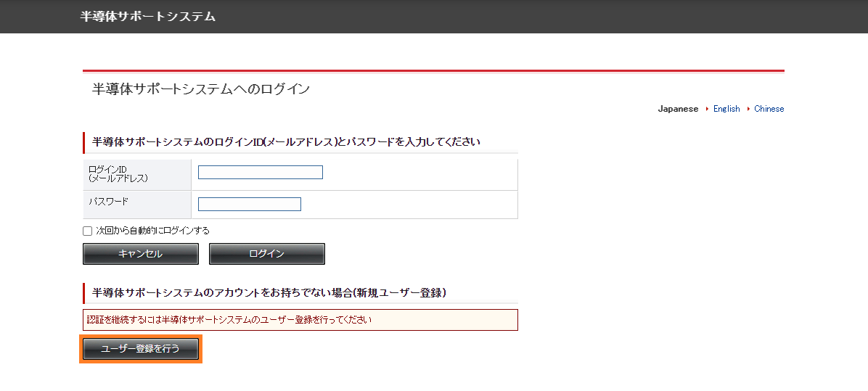Click the 半導体サポートシステム header title
This screenshot has width=868, height=391.
click(147, 16)
